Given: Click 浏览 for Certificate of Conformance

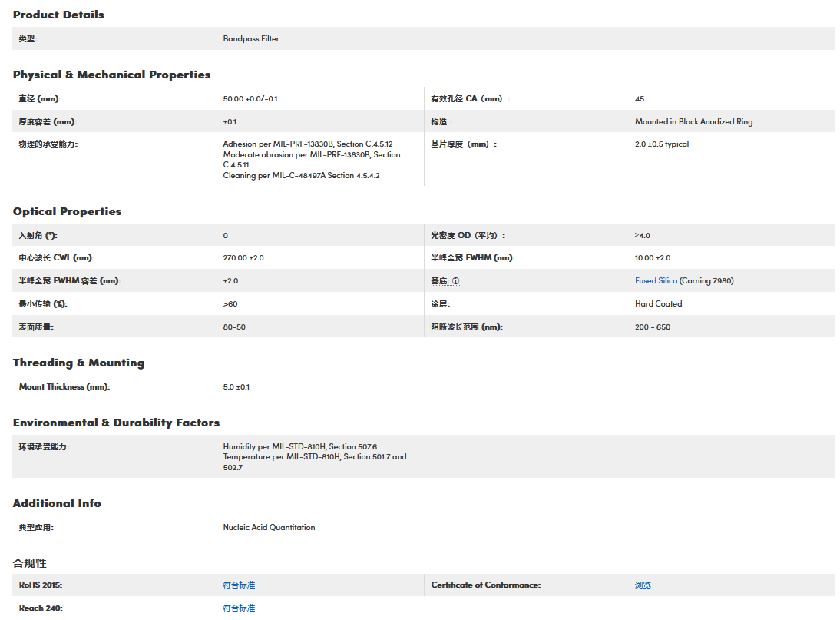Looking at the screenshot, I should (x=643, y=585).
